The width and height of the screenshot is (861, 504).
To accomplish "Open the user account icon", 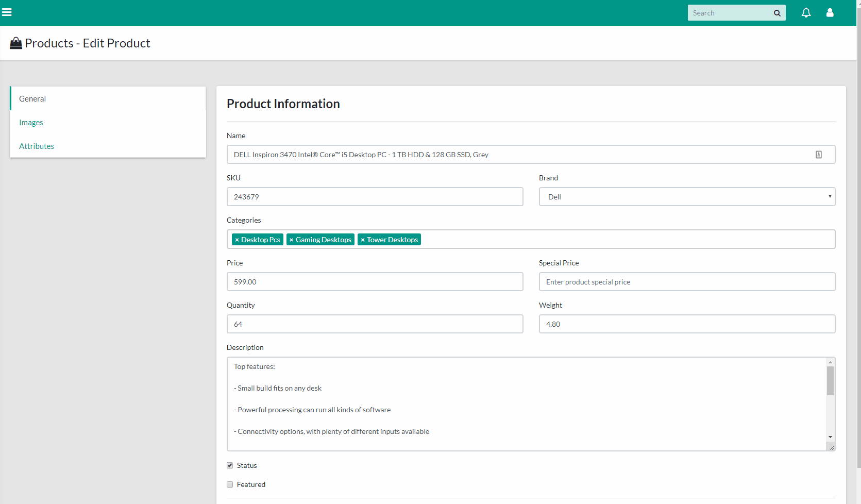I will pyautogui.click(x=830, y=12).
